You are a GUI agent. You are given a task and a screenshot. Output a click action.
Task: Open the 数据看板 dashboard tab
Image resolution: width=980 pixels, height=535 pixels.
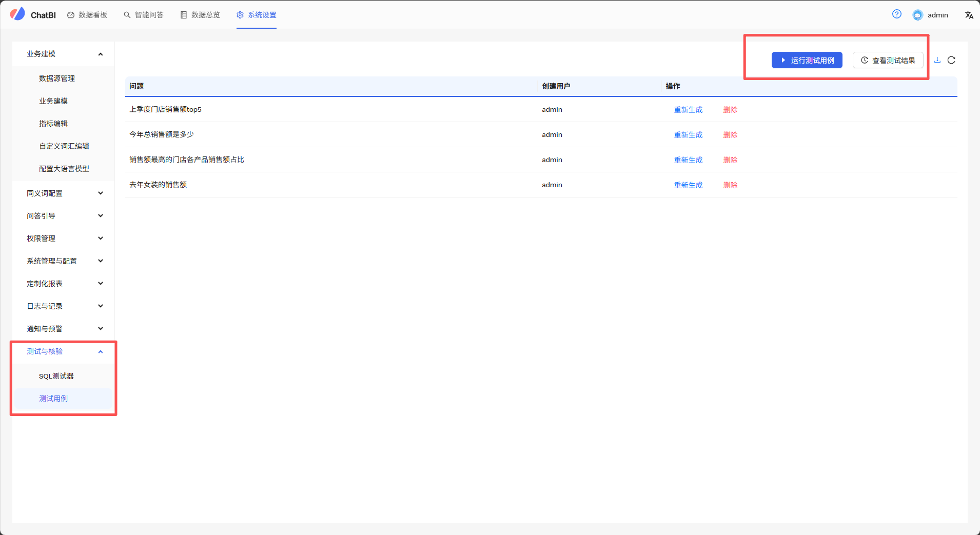tap(87, 15)
